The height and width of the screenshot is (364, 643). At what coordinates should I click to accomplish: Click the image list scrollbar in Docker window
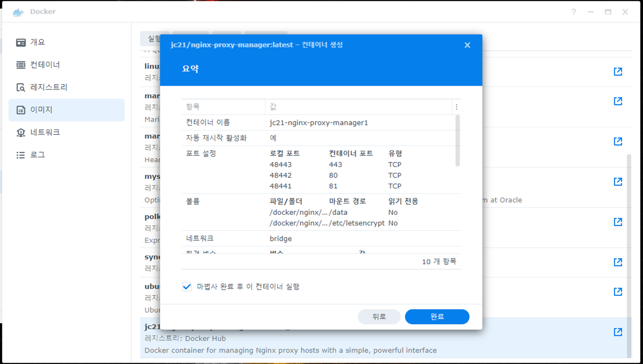pos(629,256)
